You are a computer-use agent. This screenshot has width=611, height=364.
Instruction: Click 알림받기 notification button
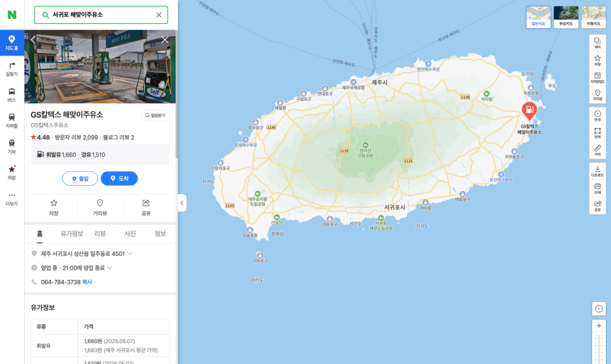[155, 115]
